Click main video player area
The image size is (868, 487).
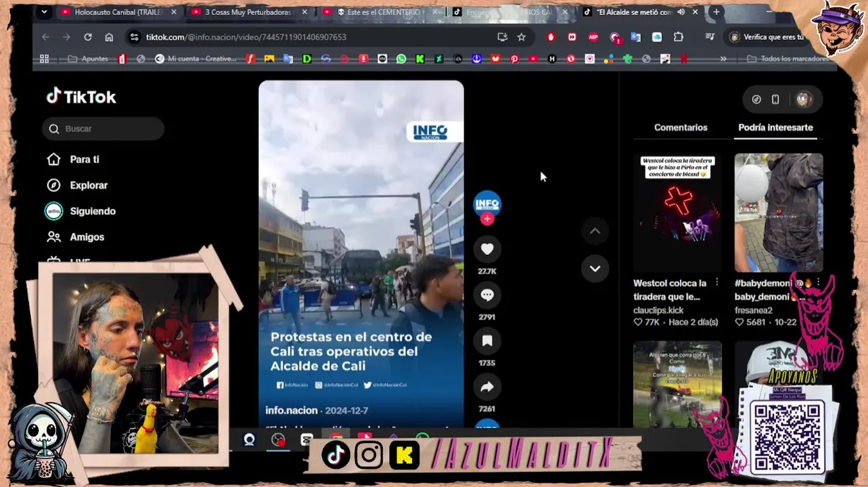[361, 254]
